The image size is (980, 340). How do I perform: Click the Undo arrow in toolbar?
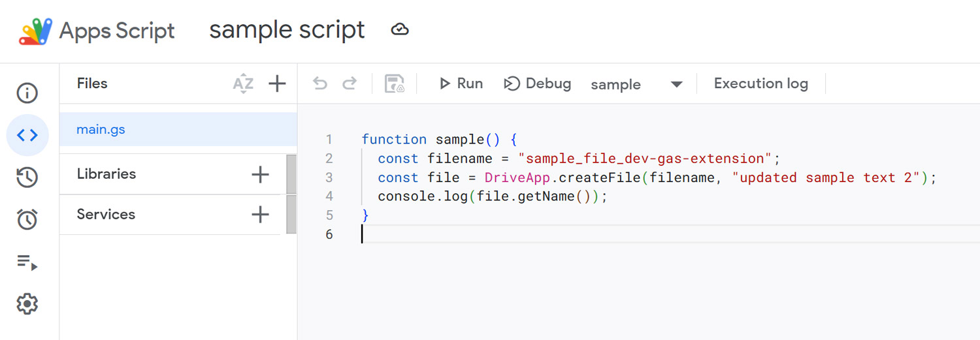[320, 84]
